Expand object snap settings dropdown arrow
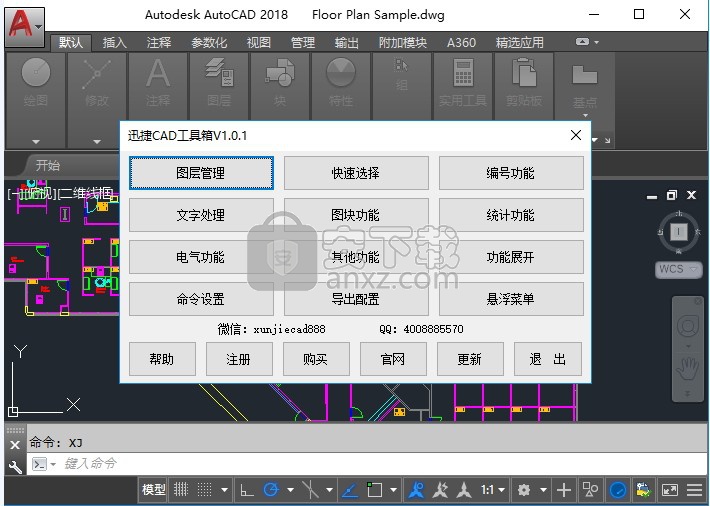The image size is (710, 506). point(393,490)
